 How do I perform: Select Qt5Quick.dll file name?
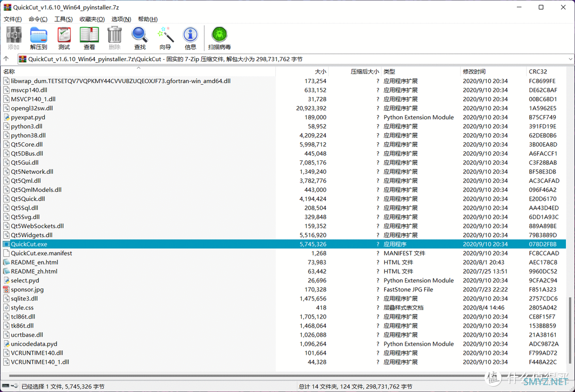[28, 199]
